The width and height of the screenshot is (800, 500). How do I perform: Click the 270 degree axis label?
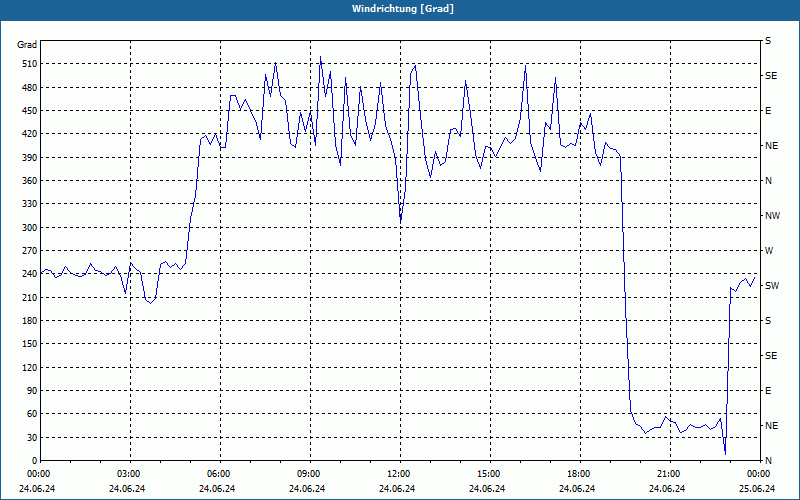[x=28, y=251]
